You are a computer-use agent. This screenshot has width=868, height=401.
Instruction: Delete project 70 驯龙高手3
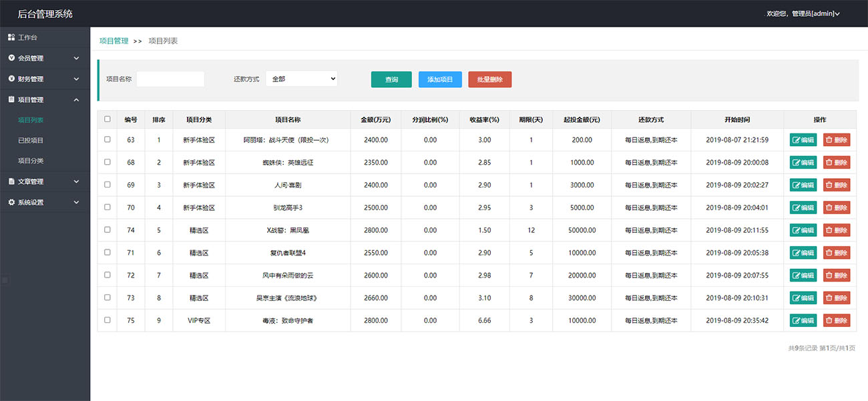coord(837,208)
